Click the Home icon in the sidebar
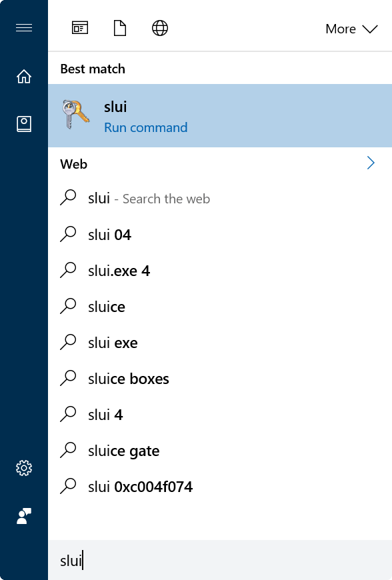 coord(24,77)
